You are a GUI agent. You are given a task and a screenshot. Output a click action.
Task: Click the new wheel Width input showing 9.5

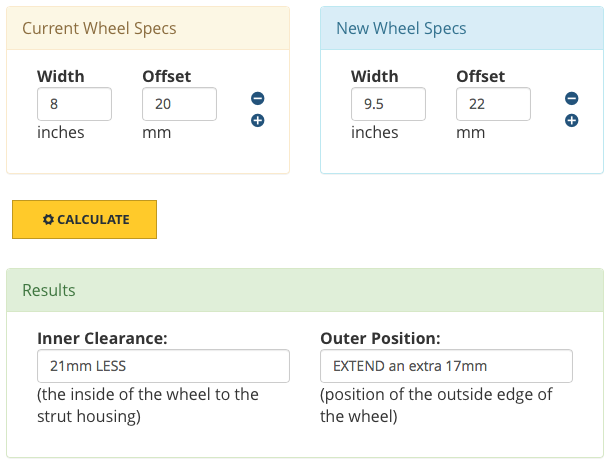(388, 105)
